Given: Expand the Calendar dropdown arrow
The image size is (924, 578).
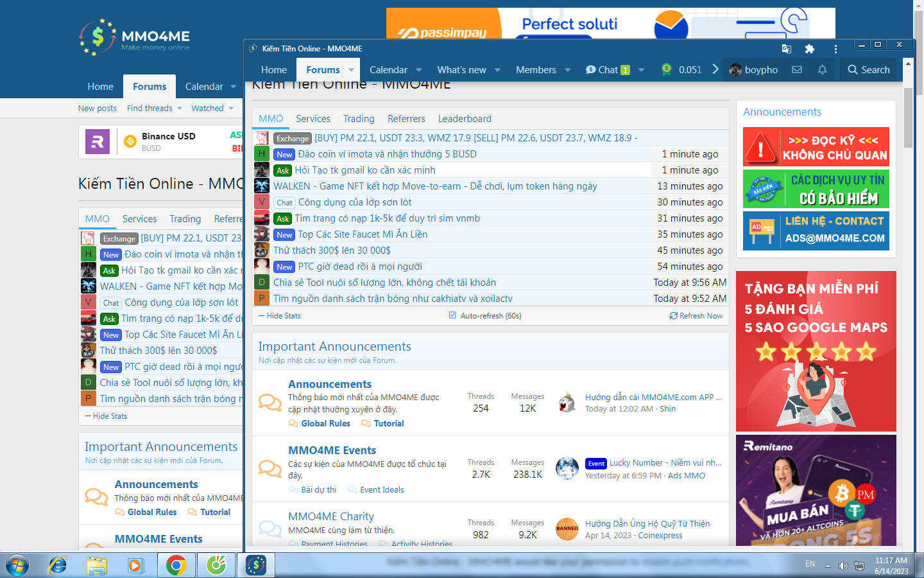Looking at the screenshot, I should (x=419, y=69).
